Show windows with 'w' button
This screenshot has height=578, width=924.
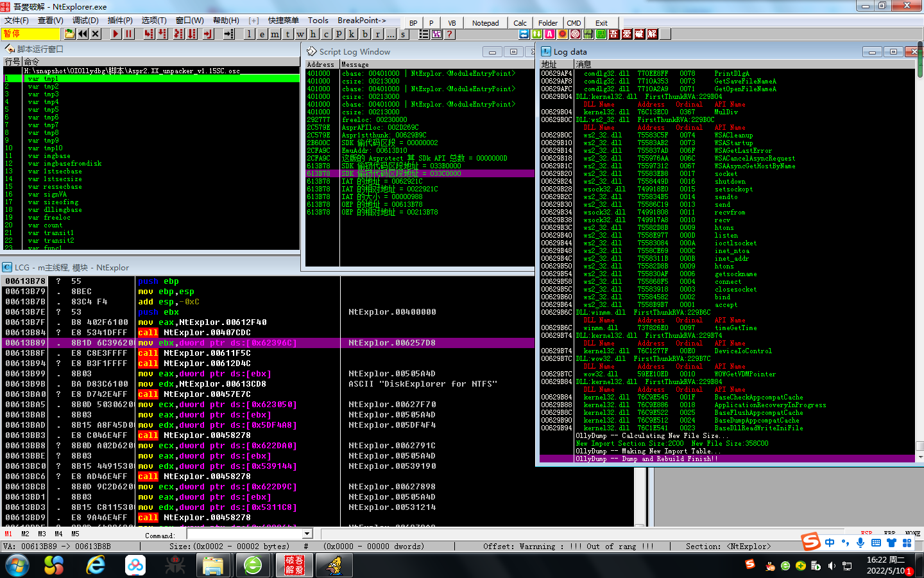(x=300, y=34)
